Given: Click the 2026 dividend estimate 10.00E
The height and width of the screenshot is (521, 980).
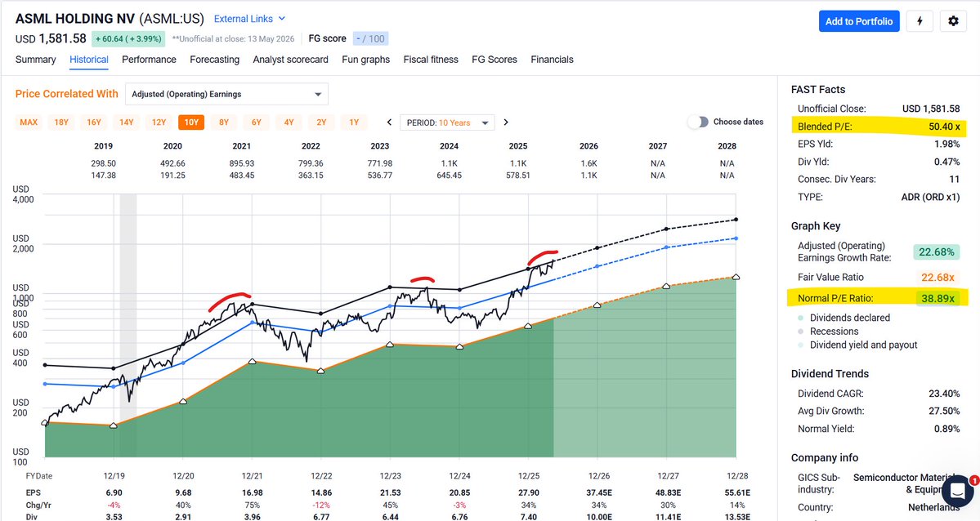Looking at the screenshot, I should pos(599,517).
